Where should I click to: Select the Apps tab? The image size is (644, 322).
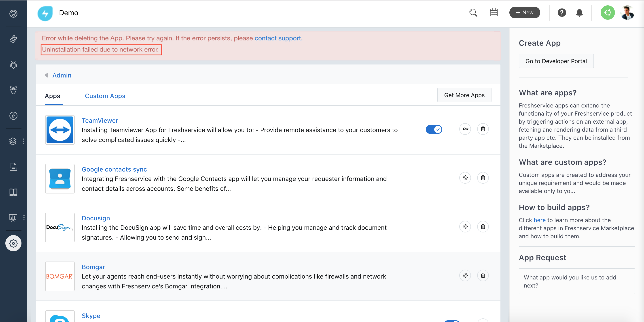[53, 96]
